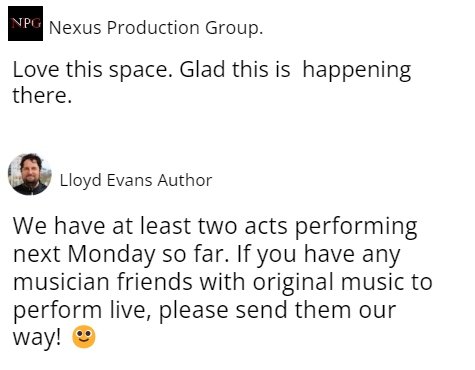Image resolution: width=475 pixels, height=370 pixels.
Task: Select the 'Love this space' comment text
Action: point(212,82)
